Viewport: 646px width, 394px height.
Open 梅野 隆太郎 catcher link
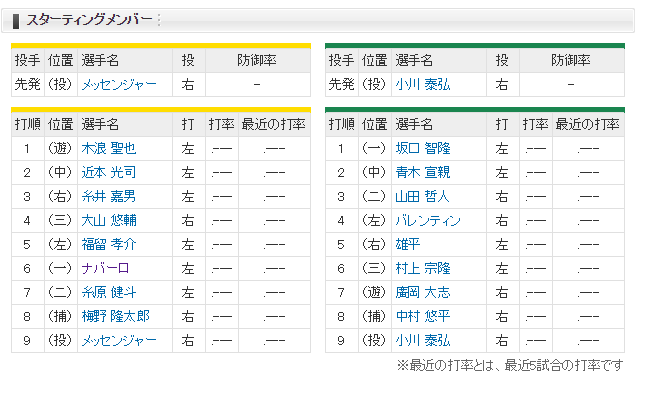[x=115, y=316]
